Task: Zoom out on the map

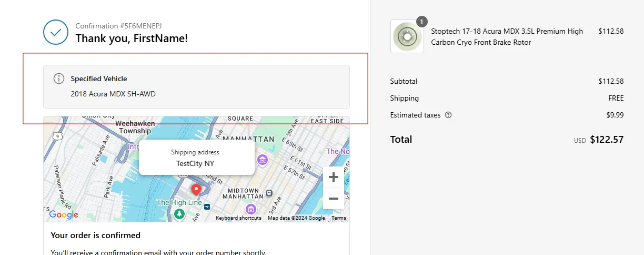Action: [x=333, y=199]
